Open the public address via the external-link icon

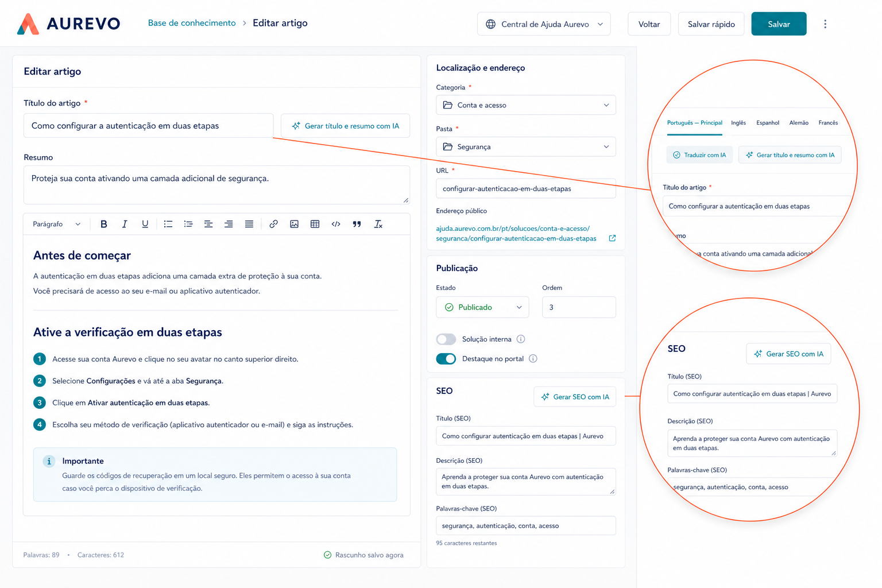tap(612, 238)
